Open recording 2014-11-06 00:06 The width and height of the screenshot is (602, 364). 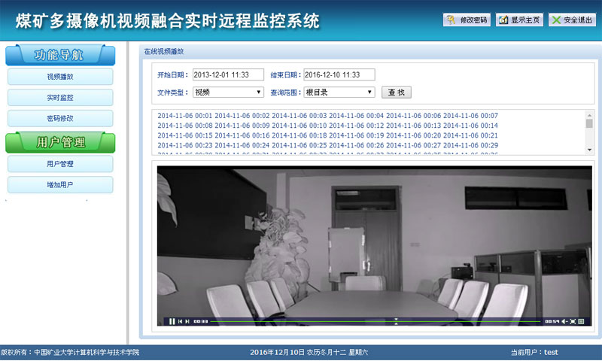413,116
